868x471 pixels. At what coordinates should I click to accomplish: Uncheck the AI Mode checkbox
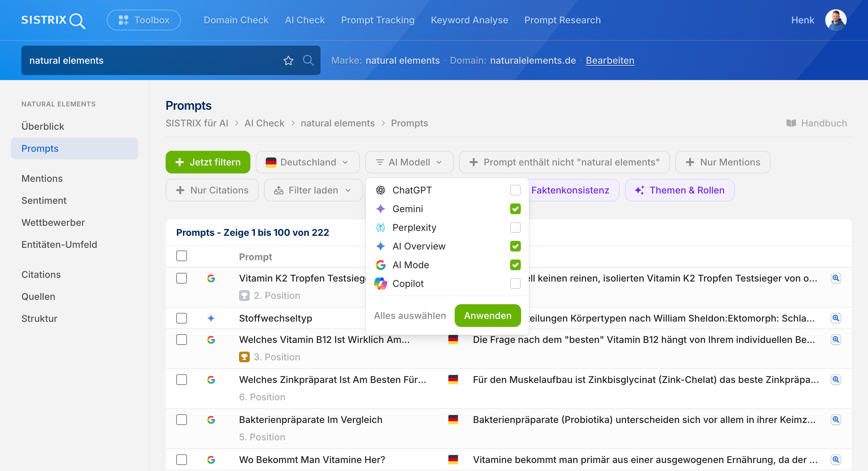pos(515,265)
